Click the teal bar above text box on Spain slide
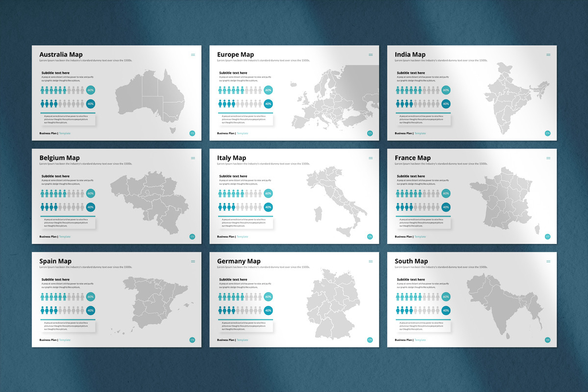Image resolution: width=588 pixels, height=392 pixels. click(x=68, y=319)
